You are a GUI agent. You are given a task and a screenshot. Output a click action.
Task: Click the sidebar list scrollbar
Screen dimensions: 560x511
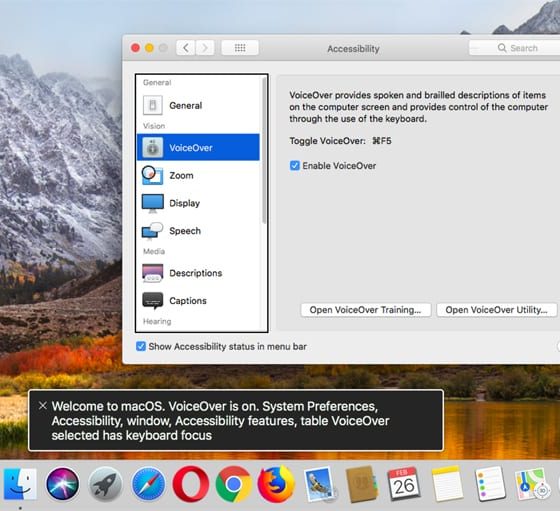[264, 151]
